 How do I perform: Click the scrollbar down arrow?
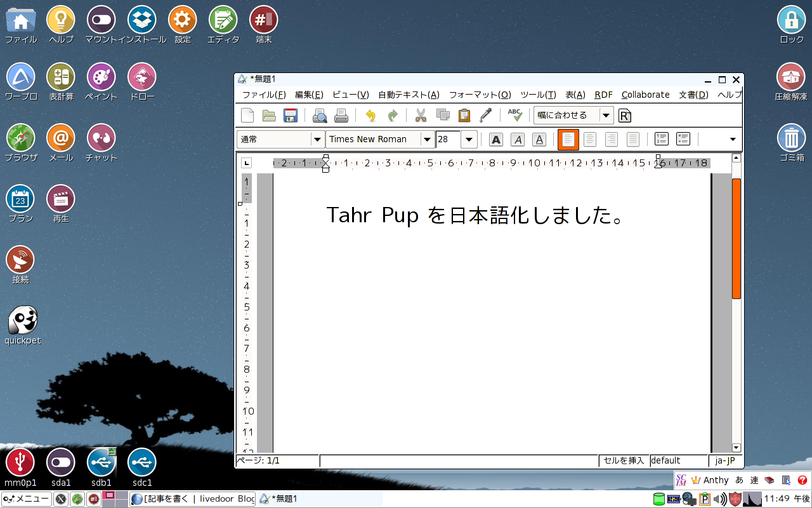coord(737,447)
